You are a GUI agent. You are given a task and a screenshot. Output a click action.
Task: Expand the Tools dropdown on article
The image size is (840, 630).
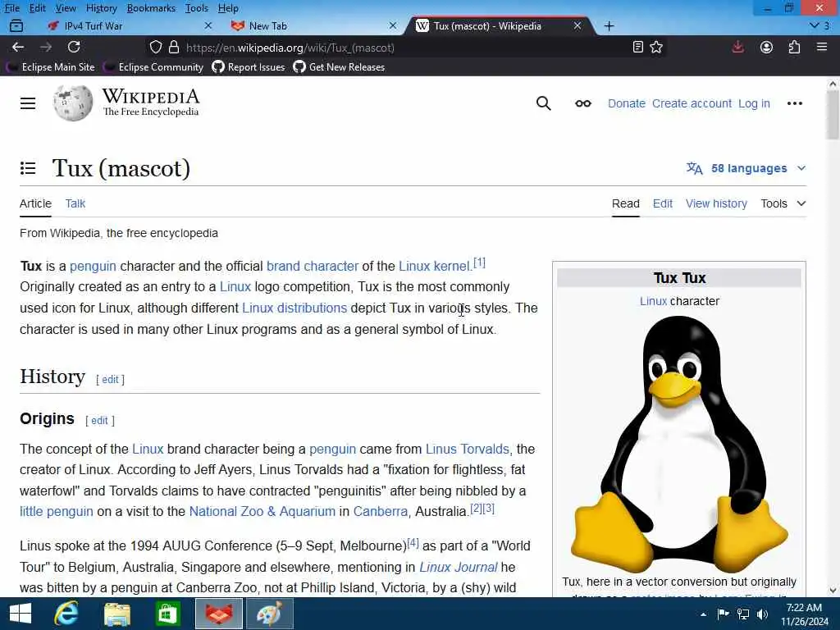tap(783, 203)
